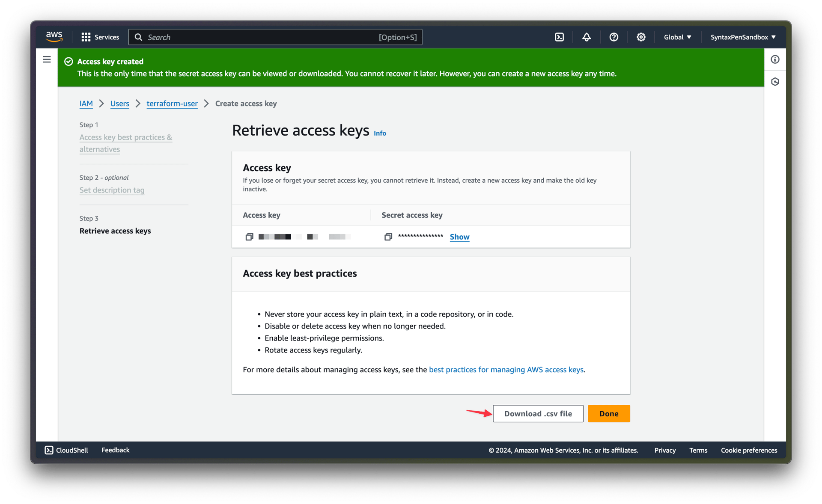Screen dimensions: 822x504
Task: Open the help question mark menu
Action: pos(614,37)
